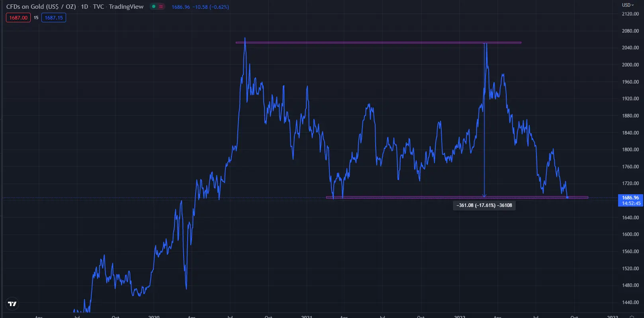This screenshot has width=644, height=318.
Task: Click the 1800.00 price axis label
Action: [x=630, y=150]
